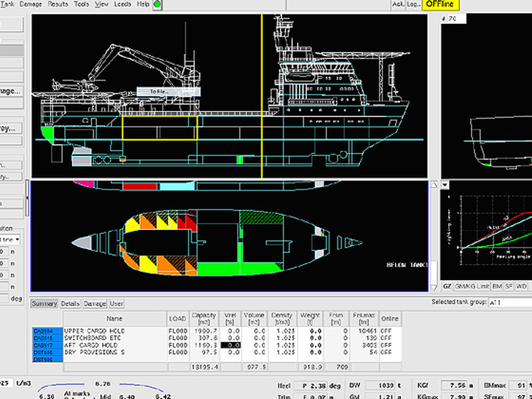The width and height of the screenshot is (532, 399).
Task: Select the BM tab
Action: [497, 286]
